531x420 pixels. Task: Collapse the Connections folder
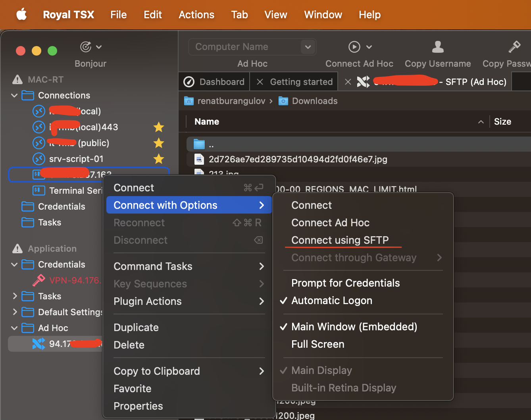click(x=14, y=95)
